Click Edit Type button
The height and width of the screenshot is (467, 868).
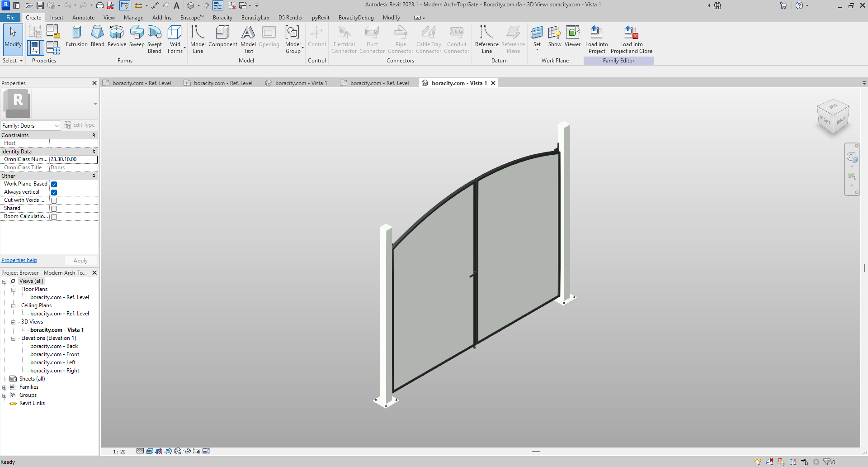point(79,125)
